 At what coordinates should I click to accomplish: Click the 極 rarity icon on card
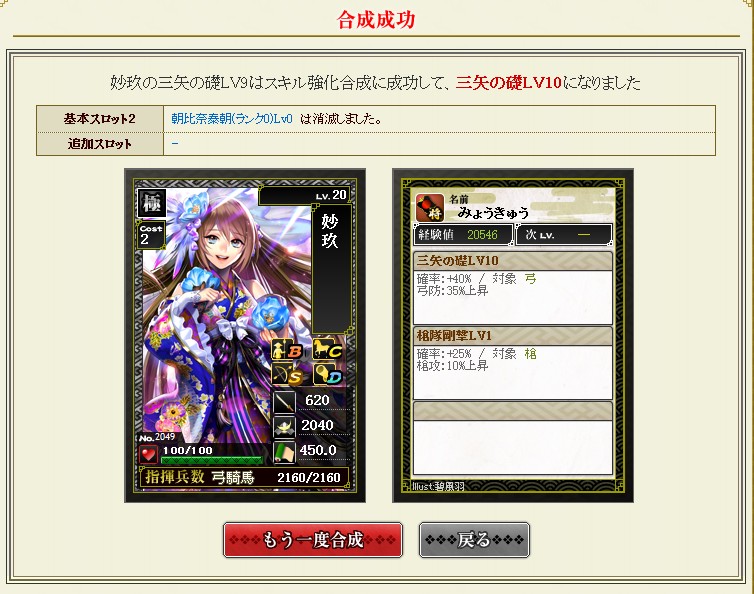[152, 203]
